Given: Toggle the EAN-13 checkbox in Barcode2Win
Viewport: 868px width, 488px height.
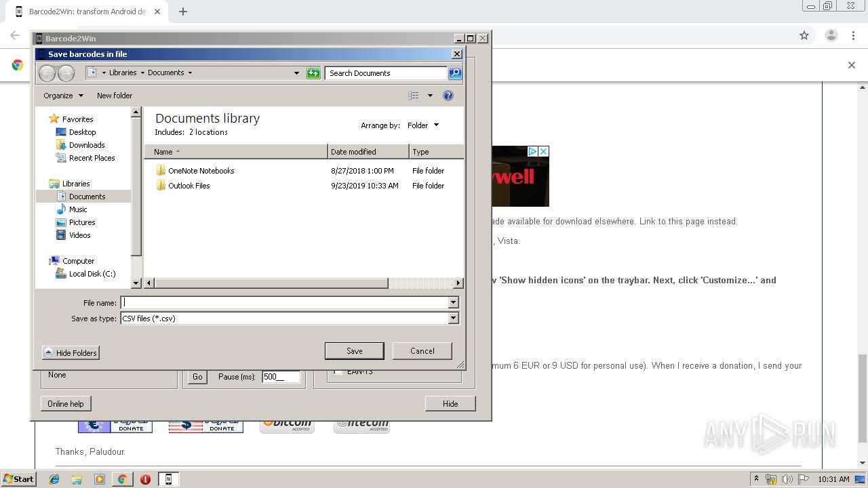Looking at the screenshot, I should click(338, 372).
